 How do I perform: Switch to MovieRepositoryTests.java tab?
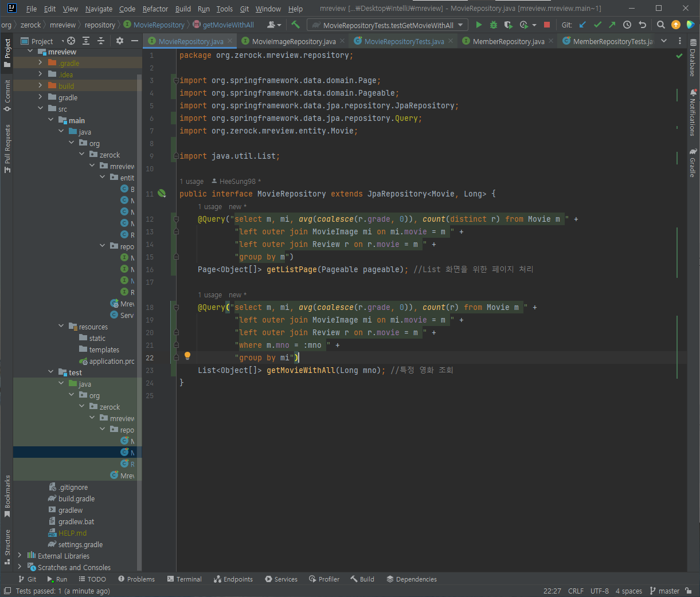click(404, 41)
